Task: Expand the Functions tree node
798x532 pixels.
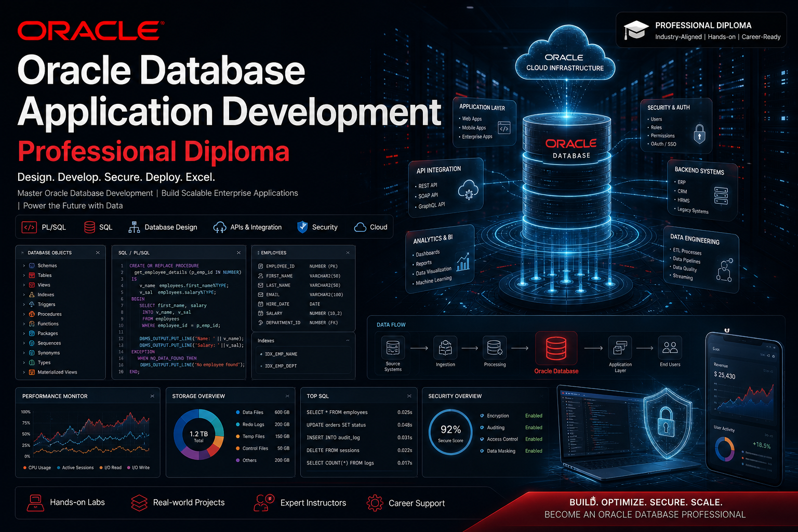Action: [24, 324]
